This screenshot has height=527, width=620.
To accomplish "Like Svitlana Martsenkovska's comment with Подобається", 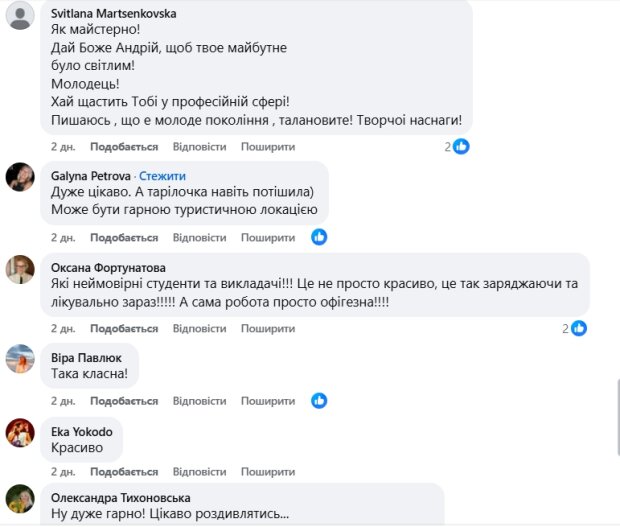I will pyautogui.click(x=124, y=147).
